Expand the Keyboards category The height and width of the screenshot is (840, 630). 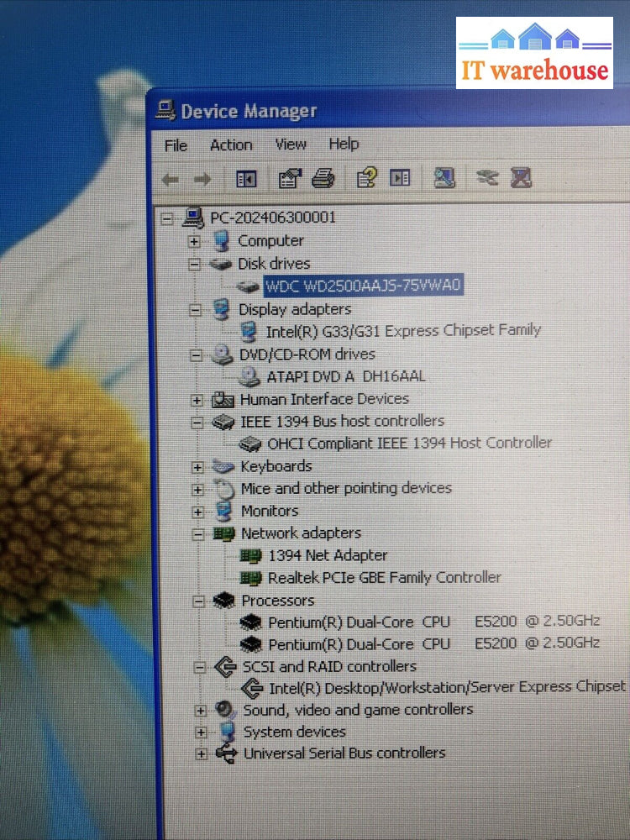point(197,467)
